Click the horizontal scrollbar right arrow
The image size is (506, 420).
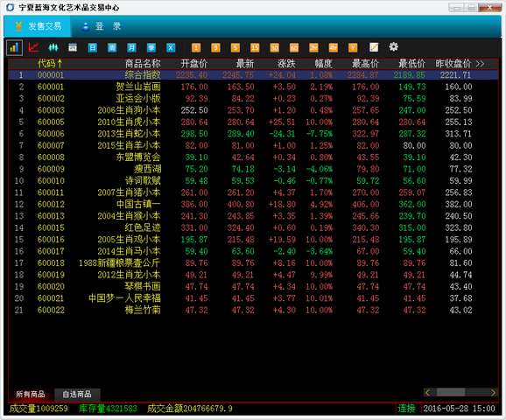tap(493, 392)
